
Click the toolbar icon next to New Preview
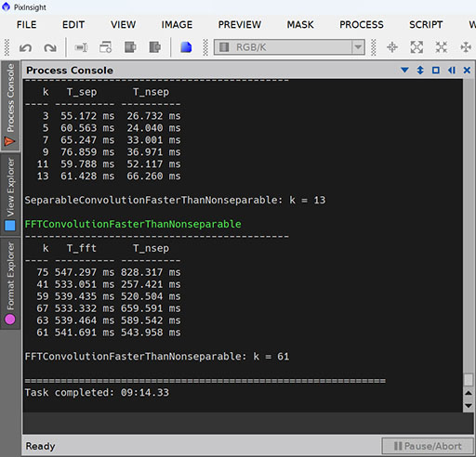click(105, 47)
